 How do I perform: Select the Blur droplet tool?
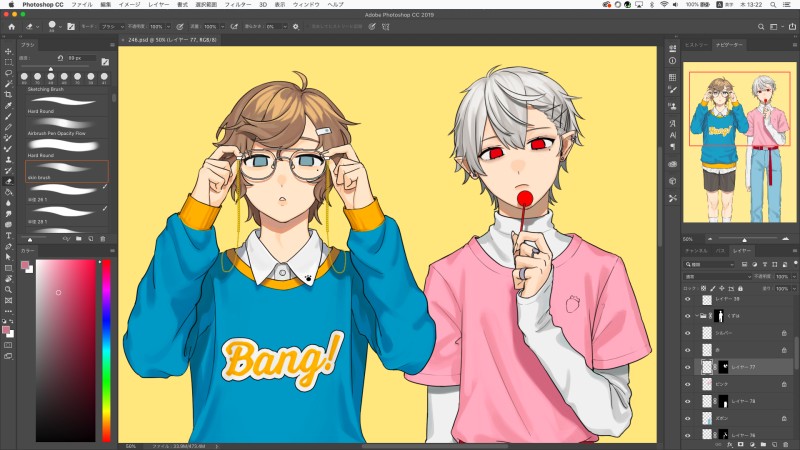point(8,203)
